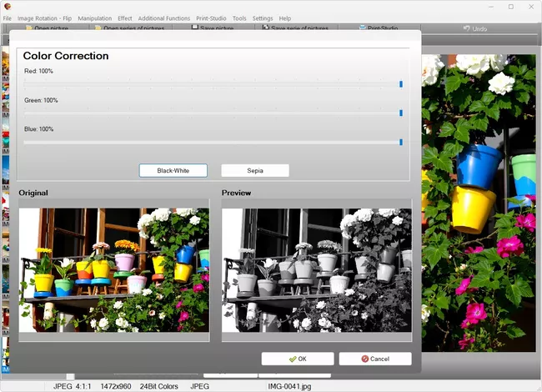Click the Original image thumbnail

(x=114, y=270)
